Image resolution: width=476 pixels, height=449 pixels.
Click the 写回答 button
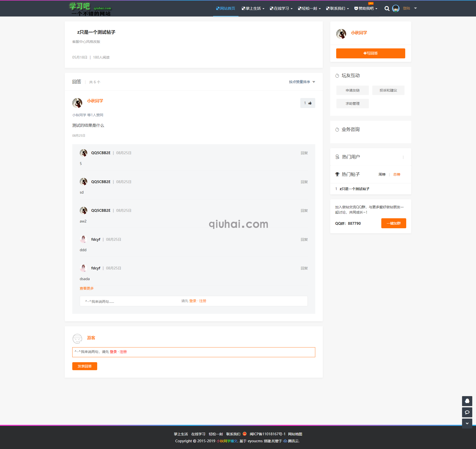[370, 53]
